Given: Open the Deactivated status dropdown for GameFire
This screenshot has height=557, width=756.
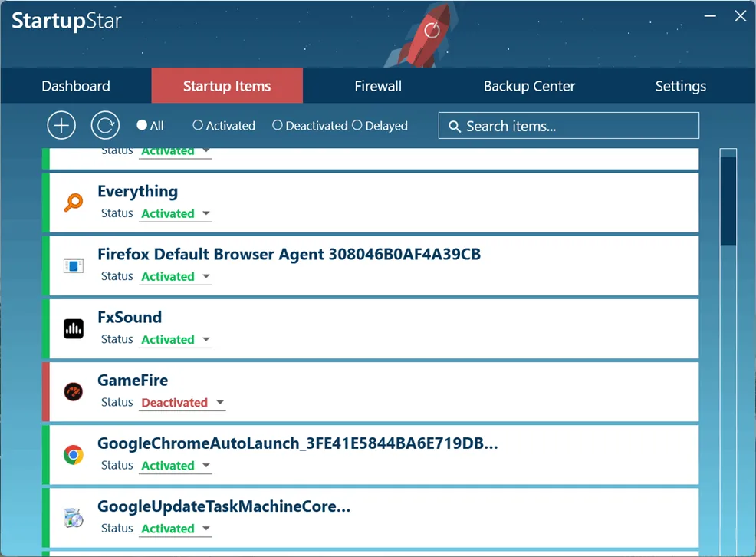Looking at the screenshot, I should (x=182, y=403).
